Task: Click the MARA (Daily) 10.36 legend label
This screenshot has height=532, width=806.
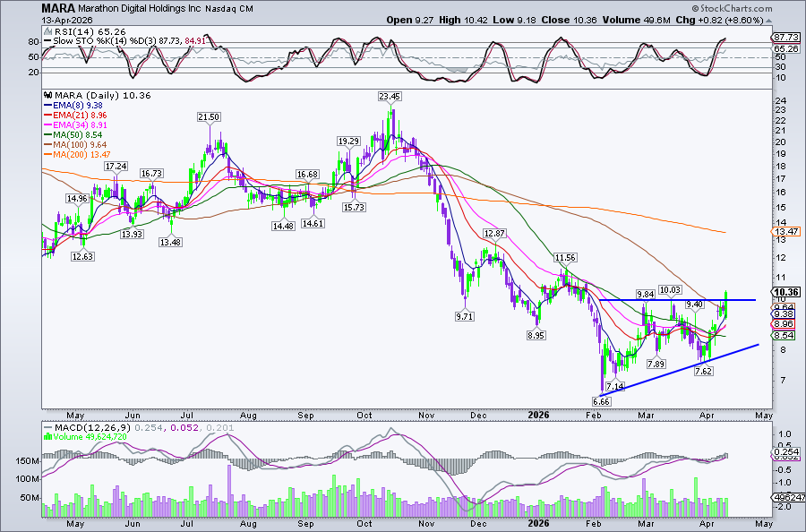Action: pos(103,96)
